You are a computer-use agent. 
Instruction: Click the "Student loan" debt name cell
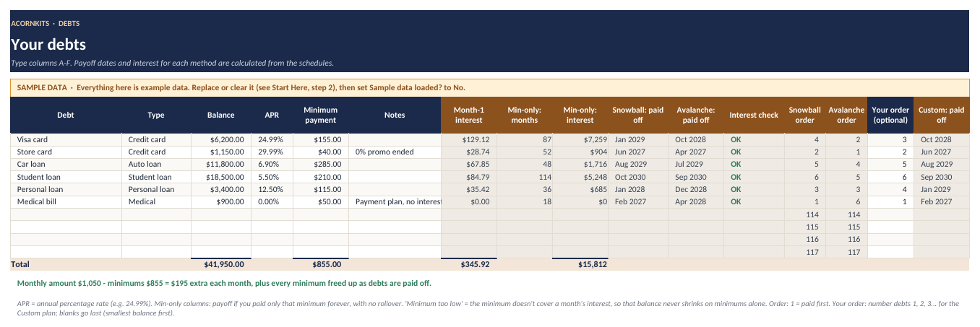[x=66, y=177]
